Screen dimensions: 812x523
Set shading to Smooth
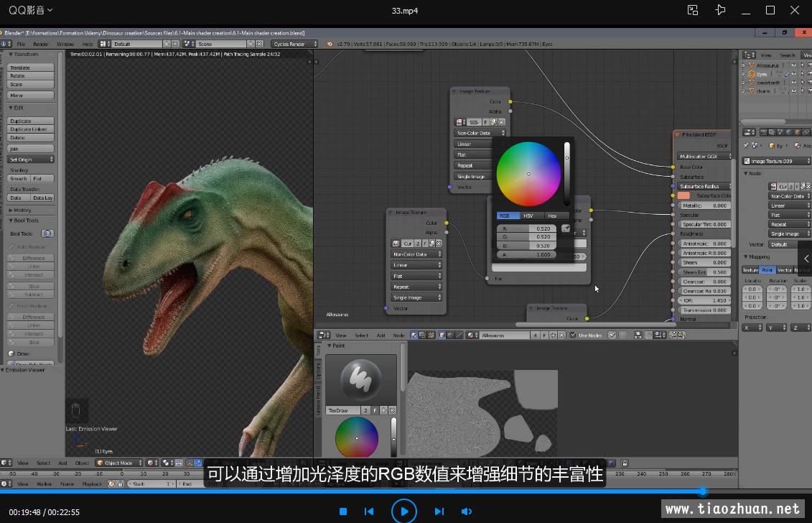(x=19, y=178)
